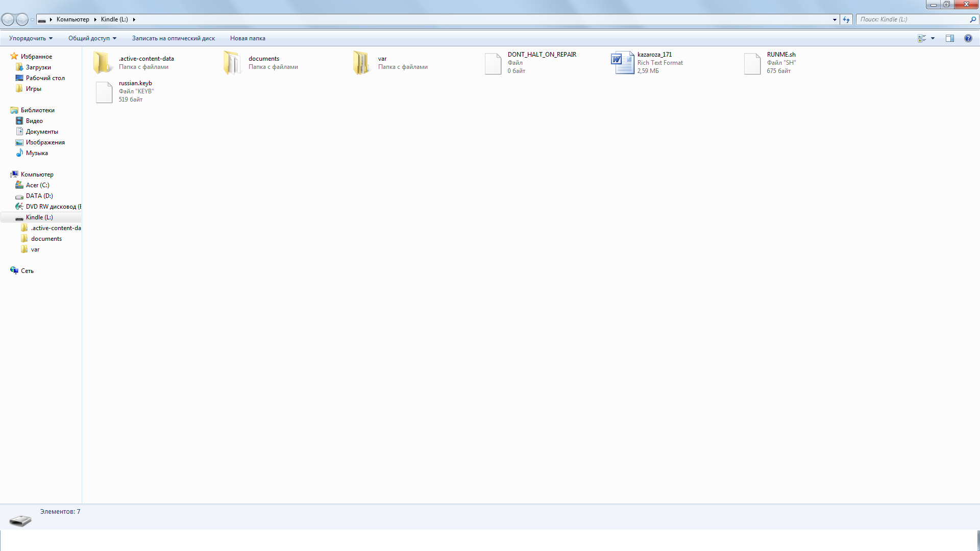Click the Forward navigation arrow

(x=22, y=19)
